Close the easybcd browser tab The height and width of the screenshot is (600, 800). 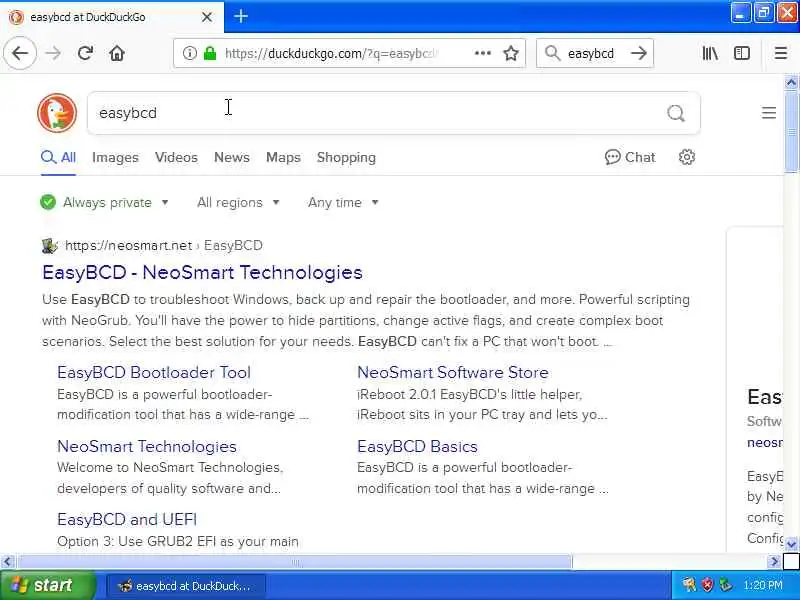[x=207, y=17]
